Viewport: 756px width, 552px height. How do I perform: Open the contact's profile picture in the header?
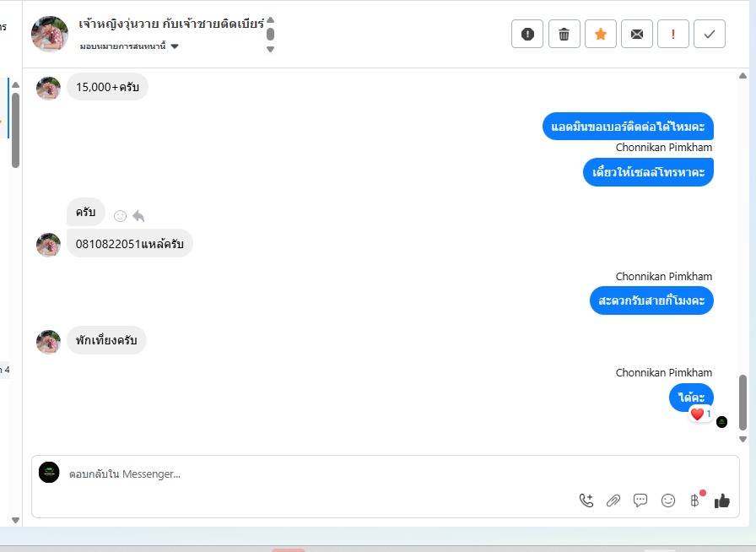[x=50, y=34]
